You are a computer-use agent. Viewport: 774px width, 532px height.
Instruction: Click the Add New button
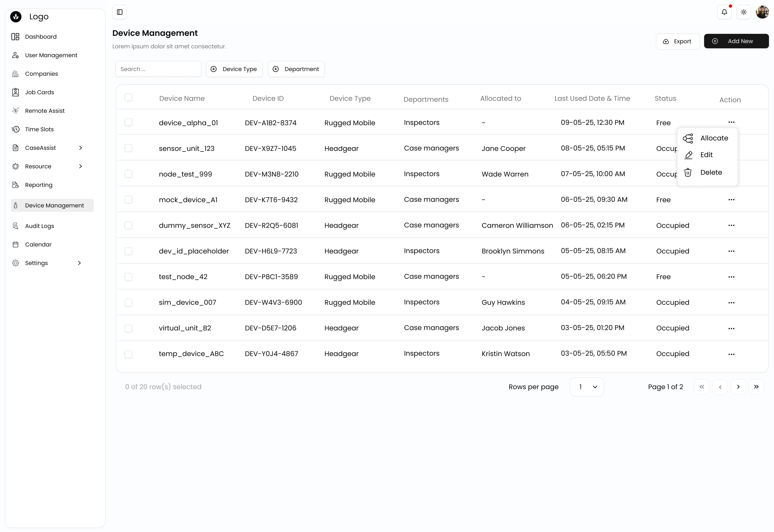[736, 41]
